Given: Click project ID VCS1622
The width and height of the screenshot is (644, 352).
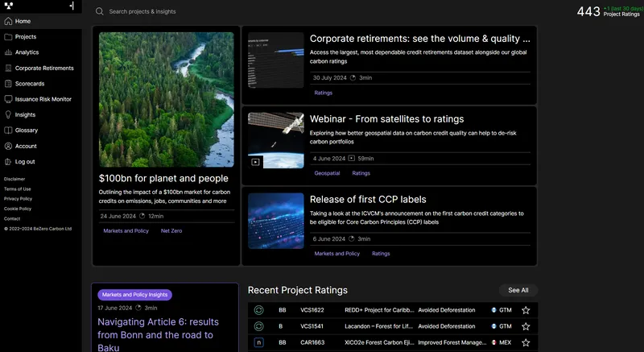Looking at the screenshot, I should click(312, 310).
